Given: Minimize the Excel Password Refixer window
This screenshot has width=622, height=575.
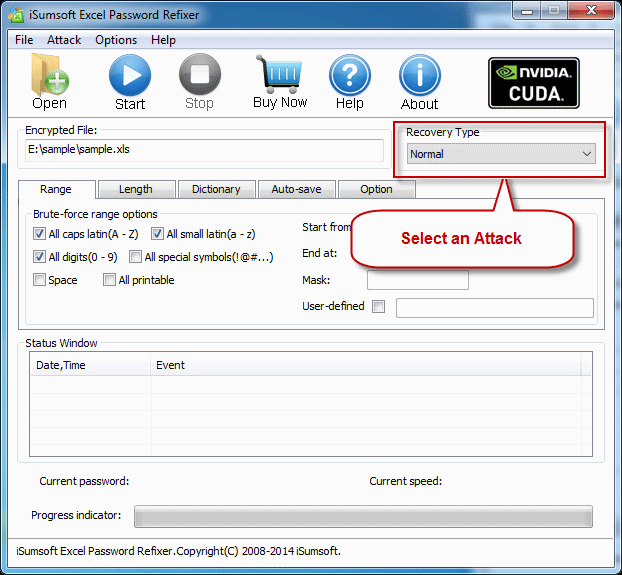Looking at the screenshot, I should [526, 11].
